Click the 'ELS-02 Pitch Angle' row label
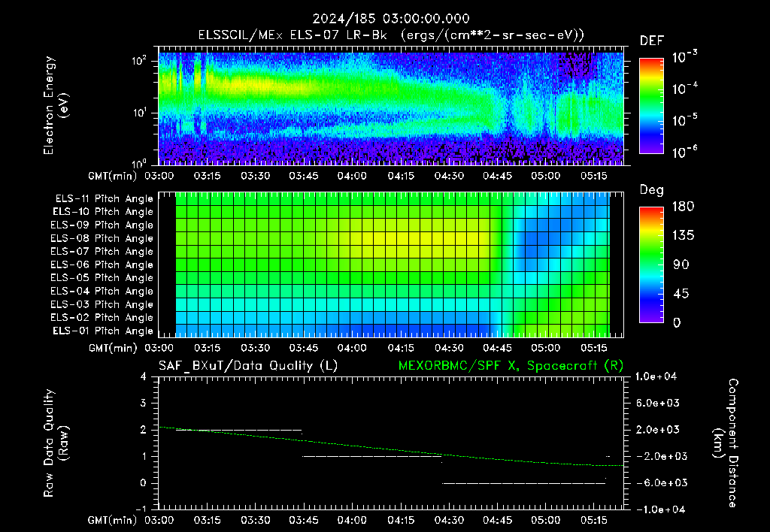The height and width of the screenshot is (532, 770). [102, 318]
